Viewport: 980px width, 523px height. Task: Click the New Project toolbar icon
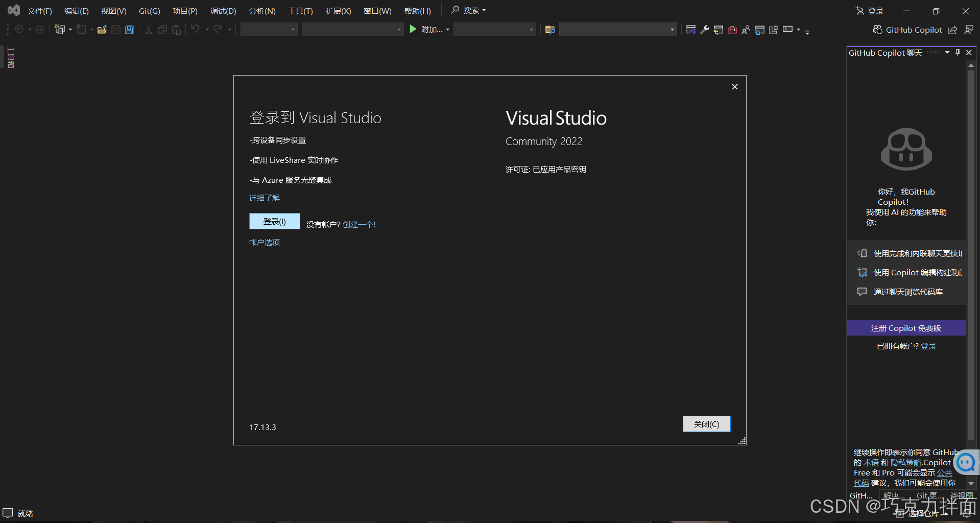[60, 30]
